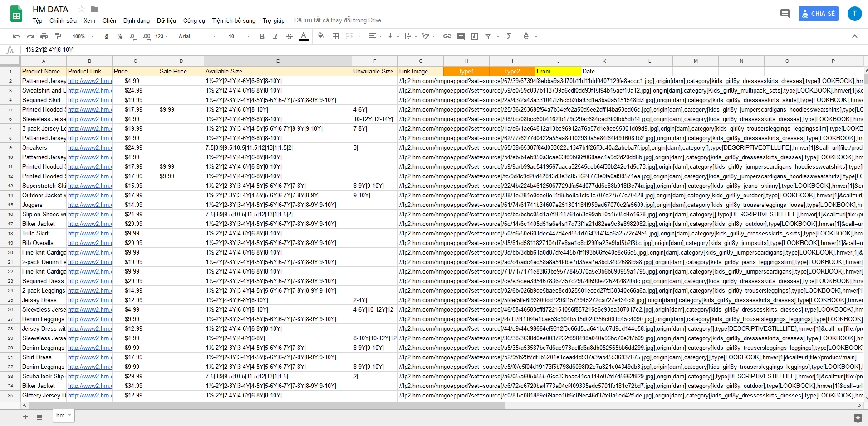Apply the Borders grid tool
This screenshot has width=868, height=426.
click(x=336, y=36)
